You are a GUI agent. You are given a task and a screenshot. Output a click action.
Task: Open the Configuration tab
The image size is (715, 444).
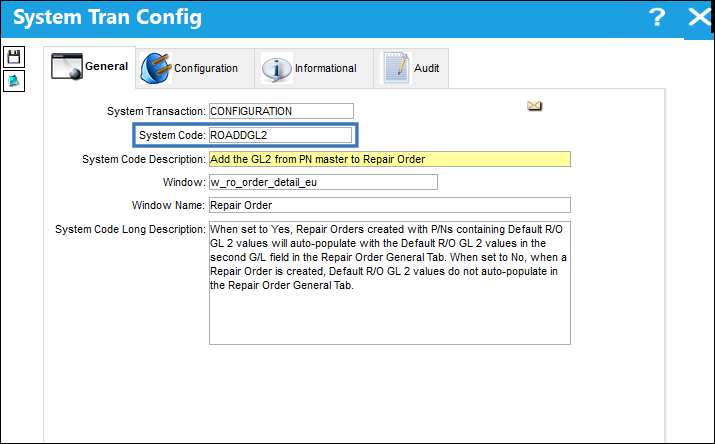click(x=195, y=68)
